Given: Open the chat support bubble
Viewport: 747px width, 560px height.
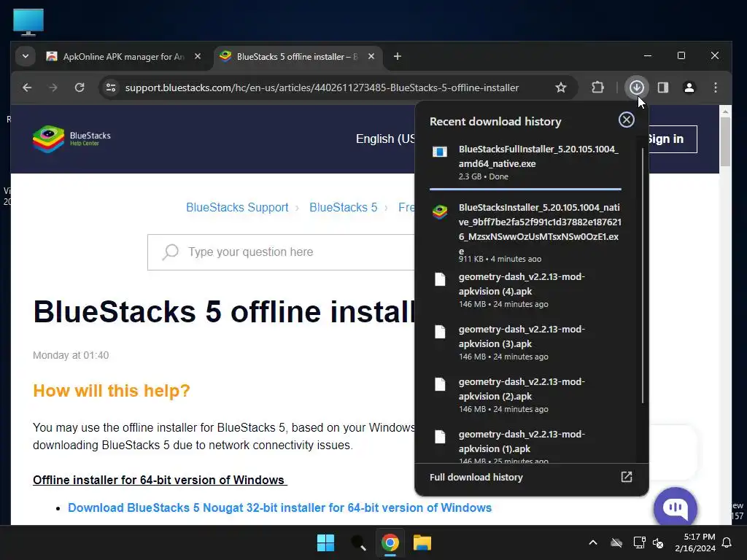Looking at the screenshot, I should (675, 507).
